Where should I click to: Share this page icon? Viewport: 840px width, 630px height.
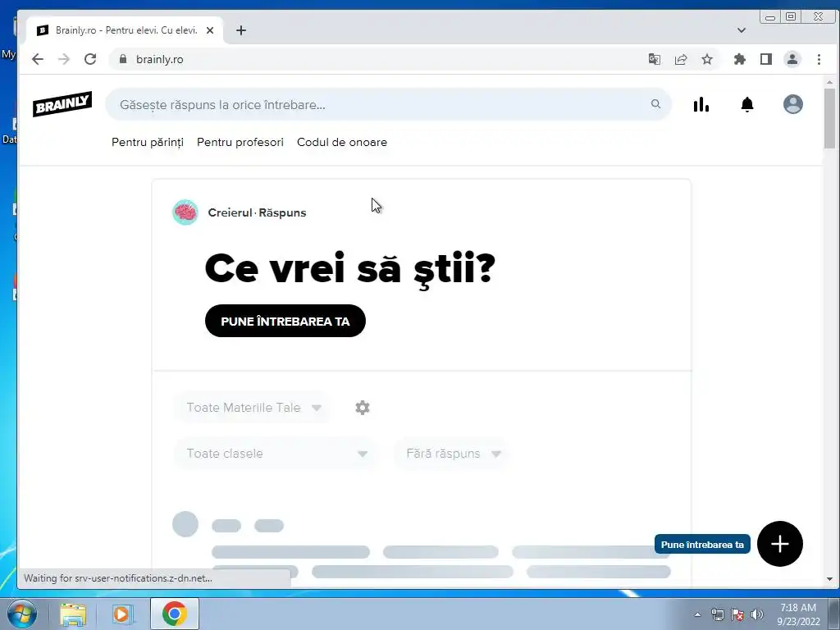tap(681, 59)
